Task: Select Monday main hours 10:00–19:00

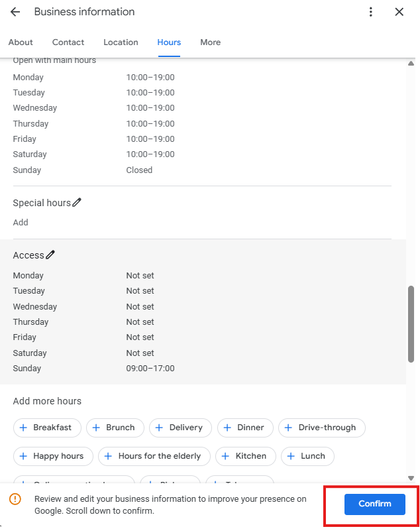Action: (x=150, y=78)
